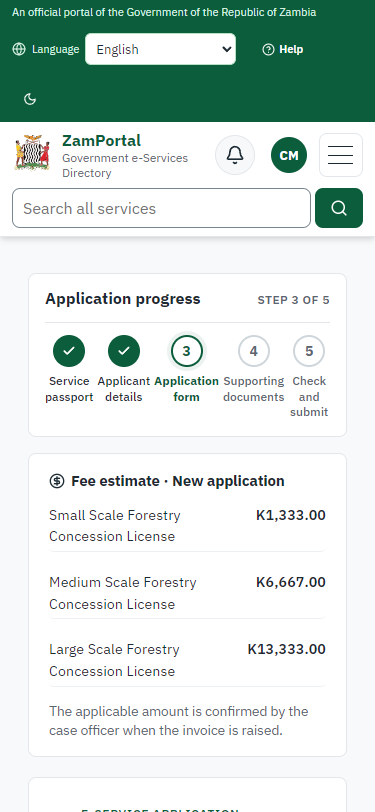Click the search magnifier button
The height and width of the screenshot is (812, 375).
[x=339, y=208]
